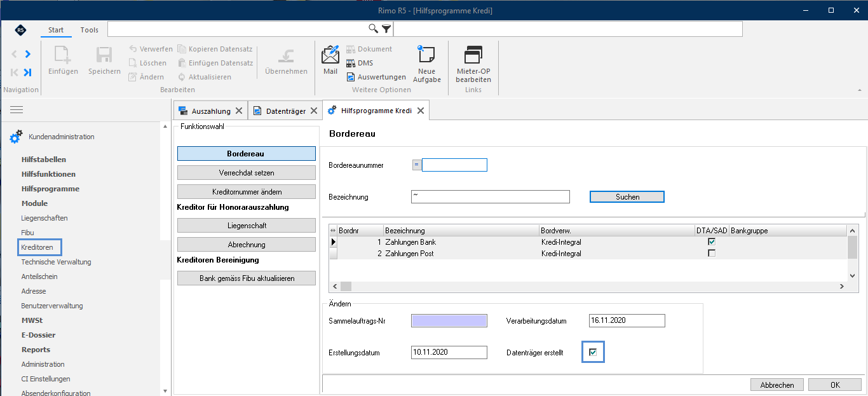Click the Einfügen toolbar icon
Screen dimensions: 868x396
63,55
